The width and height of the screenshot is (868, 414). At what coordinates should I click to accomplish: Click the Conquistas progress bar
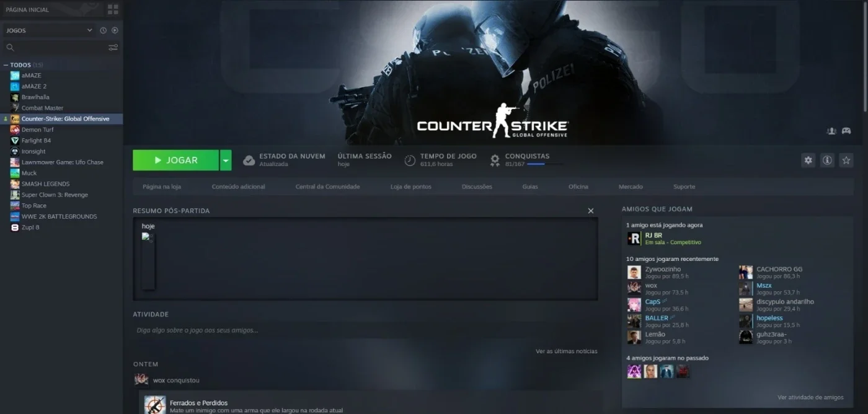click(x=546, y=164)
